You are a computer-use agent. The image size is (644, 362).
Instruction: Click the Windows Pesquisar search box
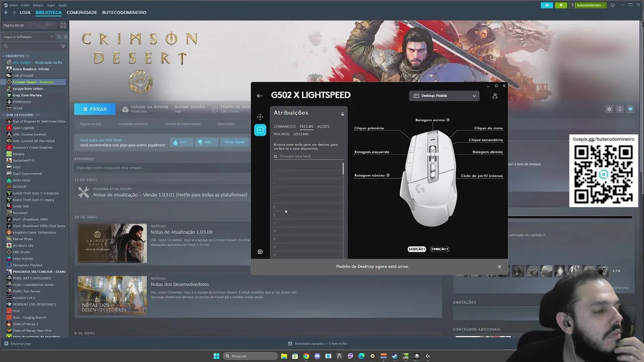click(x=250, y=356)
